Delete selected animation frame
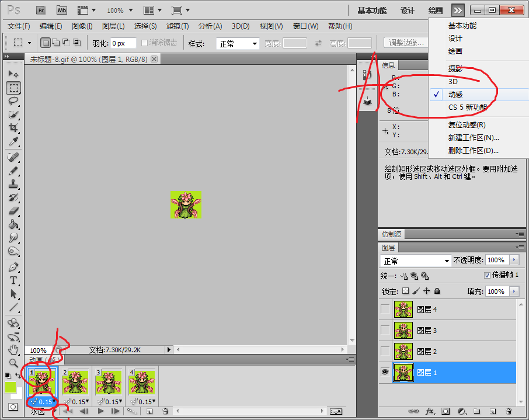Viewport: 529px width, 420px height. click(165, 411)
